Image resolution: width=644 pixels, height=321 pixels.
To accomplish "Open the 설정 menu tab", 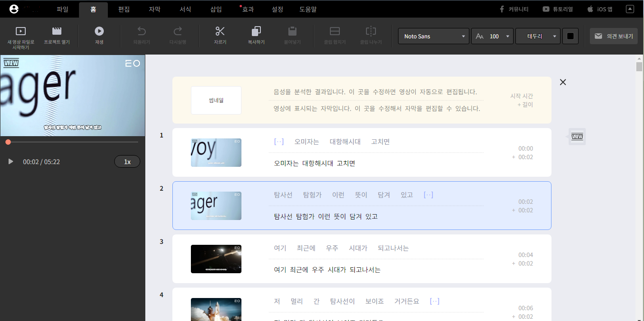I will tap(278, 9).
